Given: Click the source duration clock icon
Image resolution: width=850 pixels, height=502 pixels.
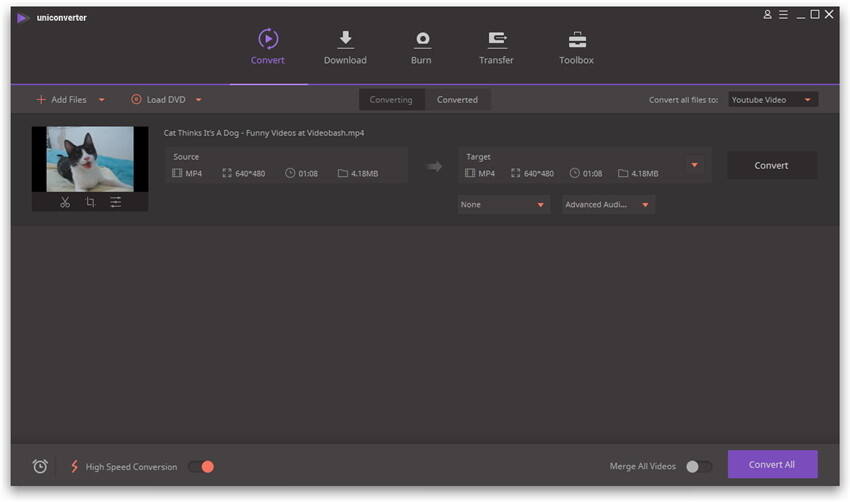Looking at the screenshot, I should 290,173.
